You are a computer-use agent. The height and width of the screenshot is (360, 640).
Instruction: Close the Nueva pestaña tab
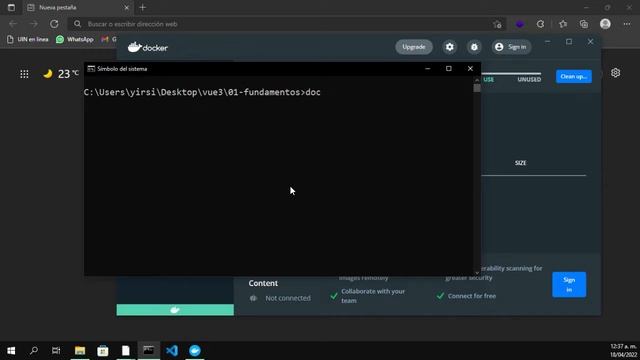tap(127, 7)
